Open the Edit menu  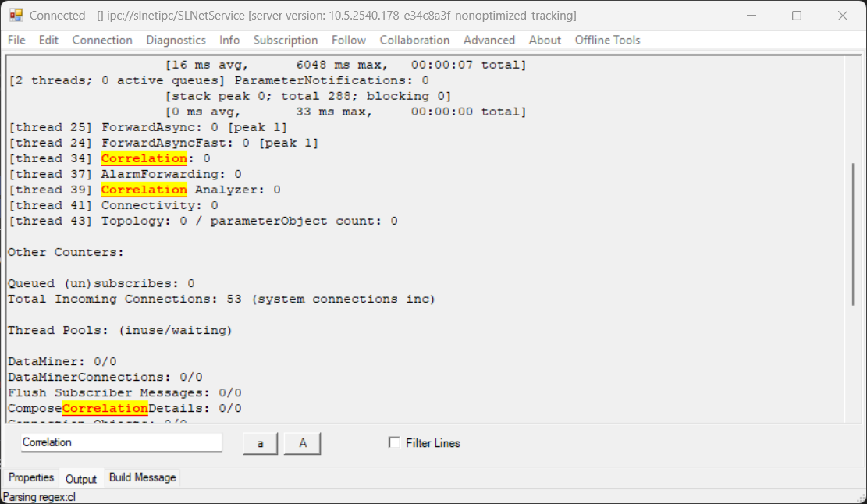tap(48, 40)
